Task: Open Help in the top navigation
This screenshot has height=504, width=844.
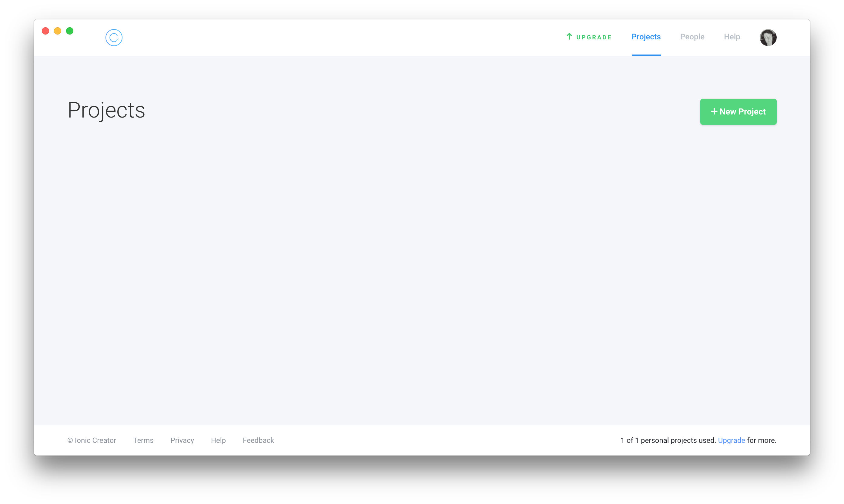Action: [x=732, y=37]
